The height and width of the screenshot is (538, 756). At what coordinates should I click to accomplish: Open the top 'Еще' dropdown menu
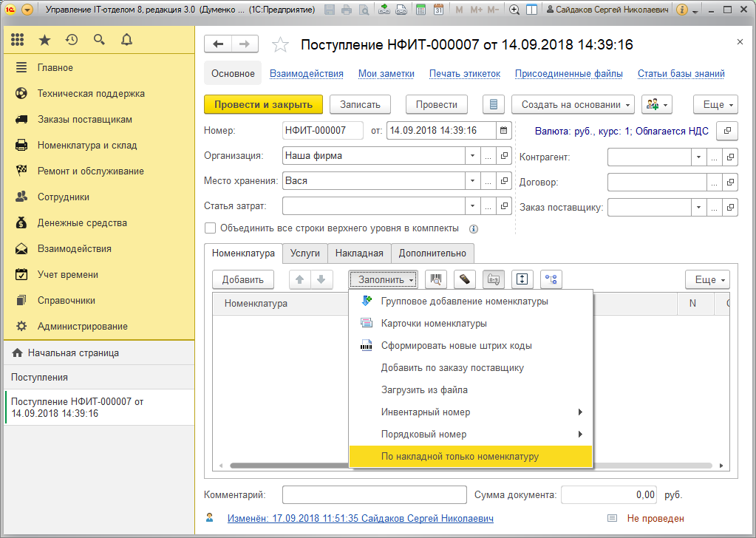coord(715,105)
